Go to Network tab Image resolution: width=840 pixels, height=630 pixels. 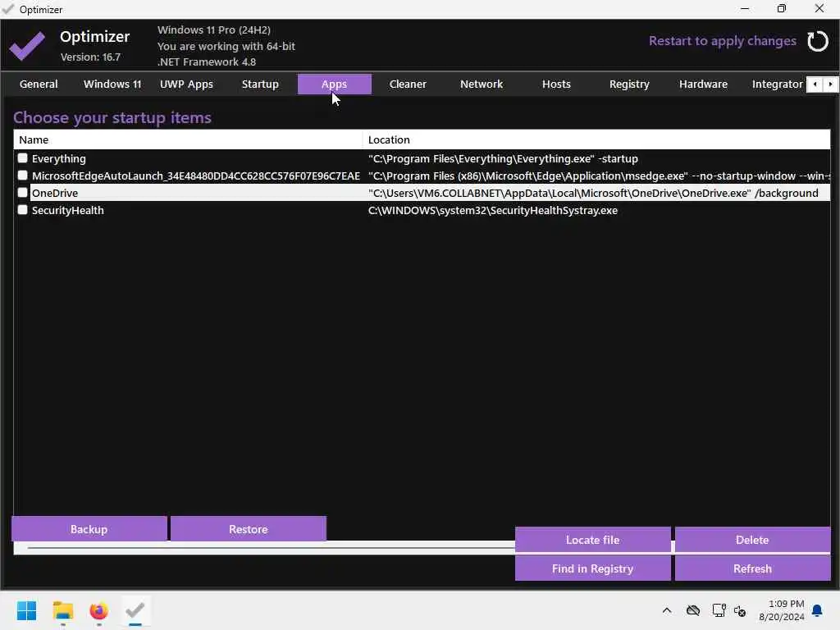[482, 84]
